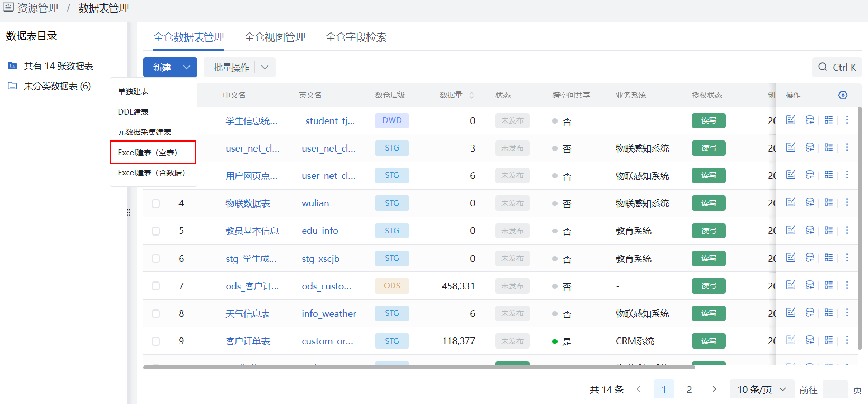
Task: Click database icon in edu_info row
Action: 810,230
